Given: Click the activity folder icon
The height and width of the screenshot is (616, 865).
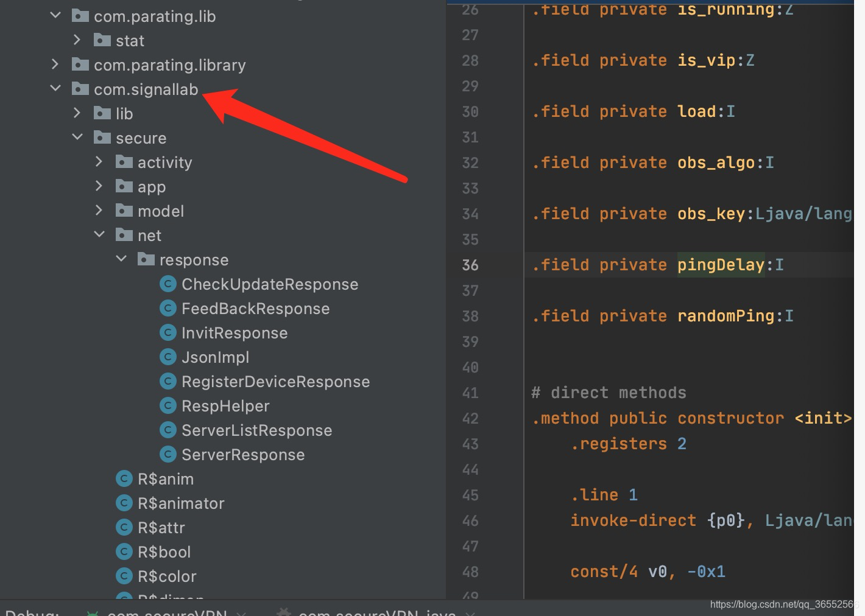Looking at the screenshot, I should click(x=124, y=161).
